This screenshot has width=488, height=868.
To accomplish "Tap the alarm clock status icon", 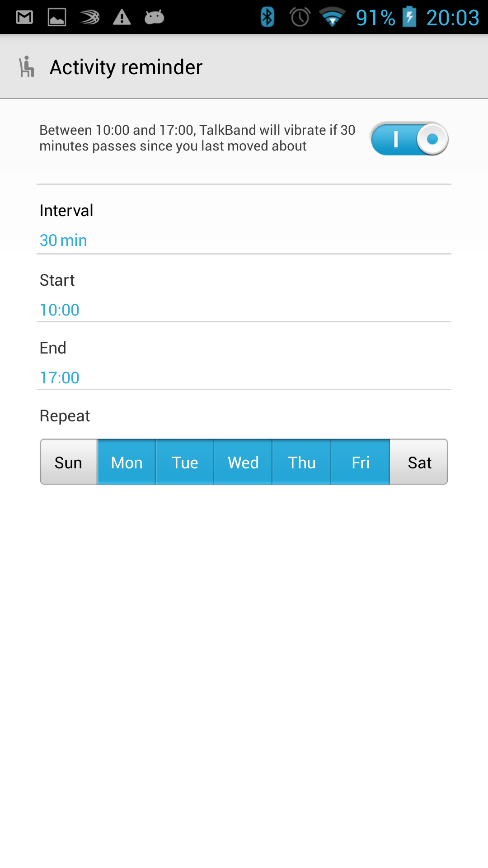I will [x=300, y=17].
